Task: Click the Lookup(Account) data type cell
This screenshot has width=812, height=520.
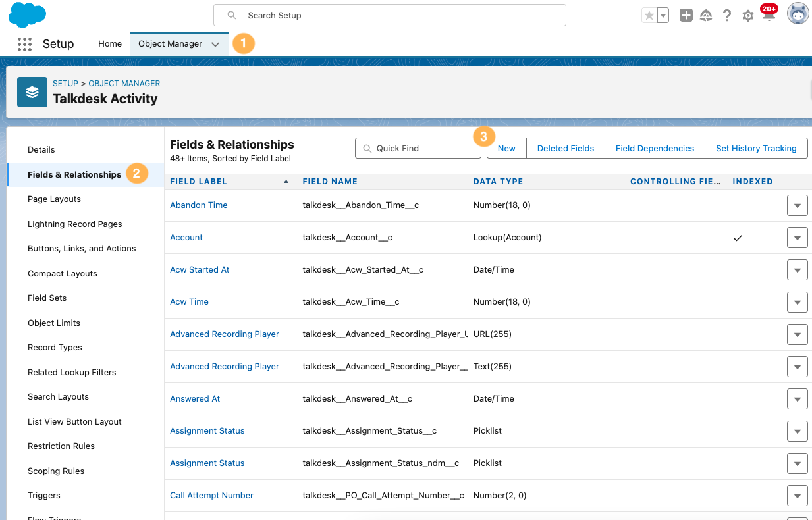Action: click(507, 238)
